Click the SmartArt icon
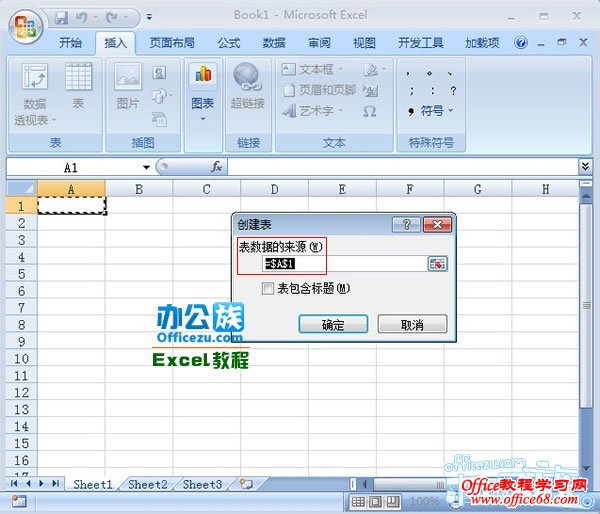 [160, 119]
